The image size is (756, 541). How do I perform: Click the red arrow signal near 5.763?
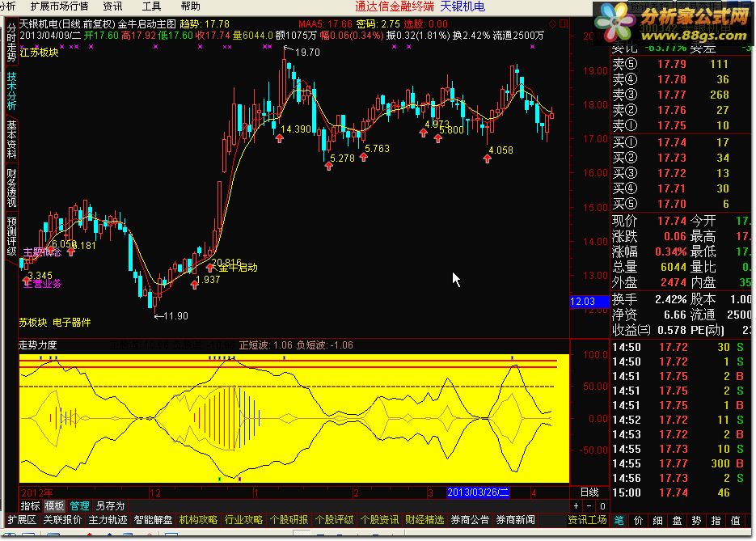[x=364, y=157]
